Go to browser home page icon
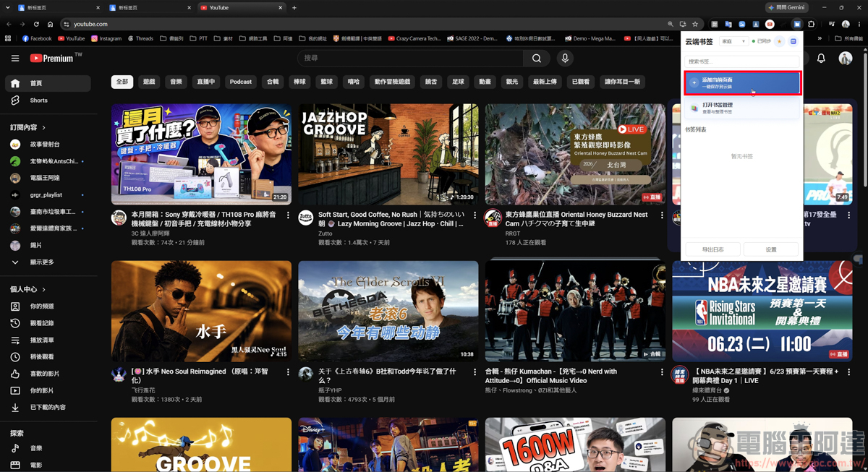This screenshot has width=868, height=472. click(50, 24)
